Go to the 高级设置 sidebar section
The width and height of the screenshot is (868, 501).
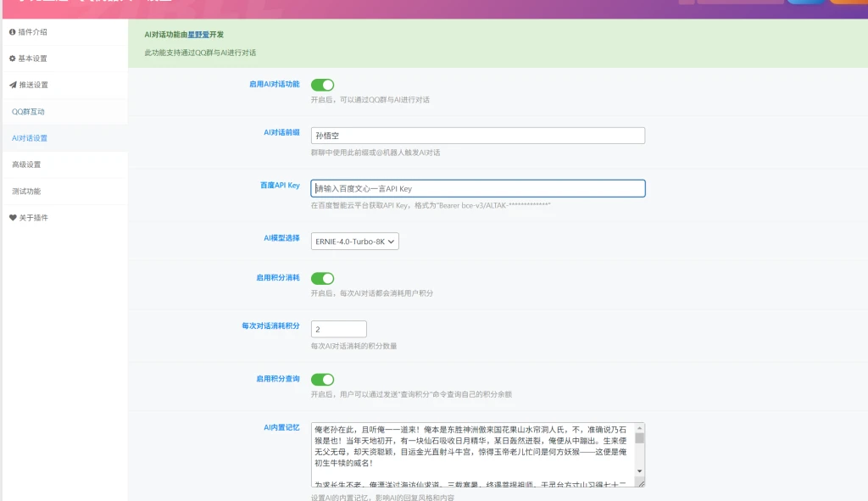click(x=26, y=164)
